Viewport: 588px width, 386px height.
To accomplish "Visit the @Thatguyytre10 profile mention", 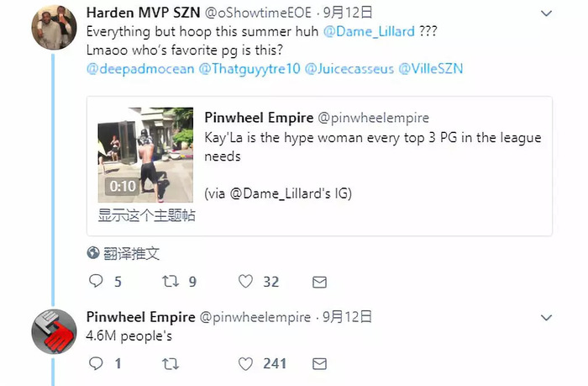I will (249, 69).
